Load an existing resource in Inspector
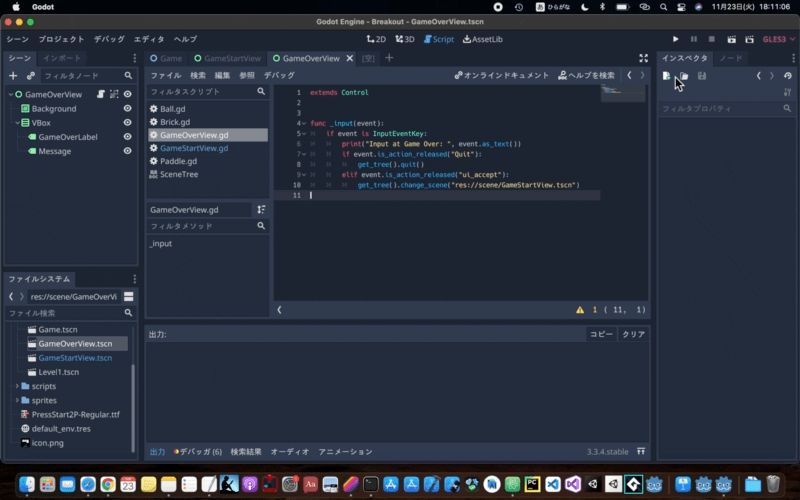The image size is (800, 500). click(x=684, y=76)
